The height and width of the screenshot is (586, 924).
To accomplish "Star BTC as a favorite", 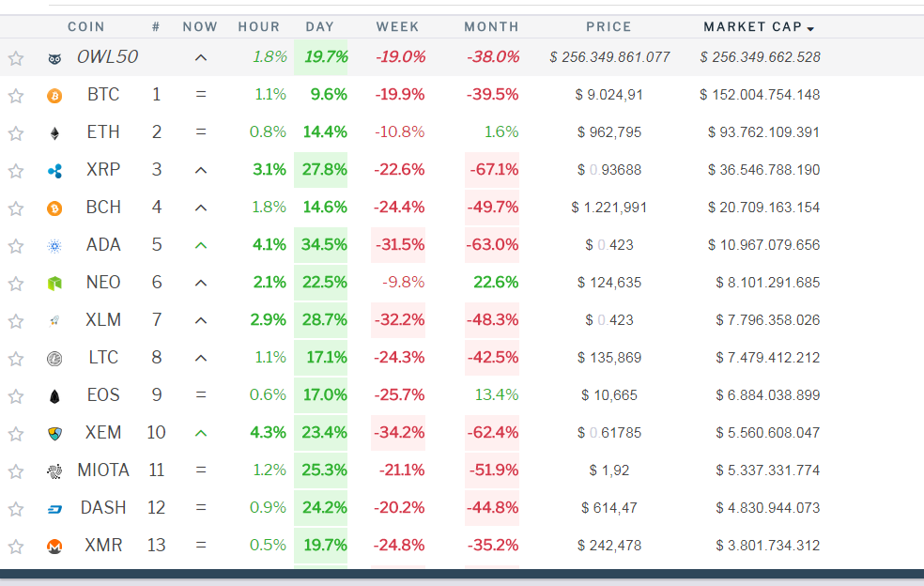I will (16, 96).
